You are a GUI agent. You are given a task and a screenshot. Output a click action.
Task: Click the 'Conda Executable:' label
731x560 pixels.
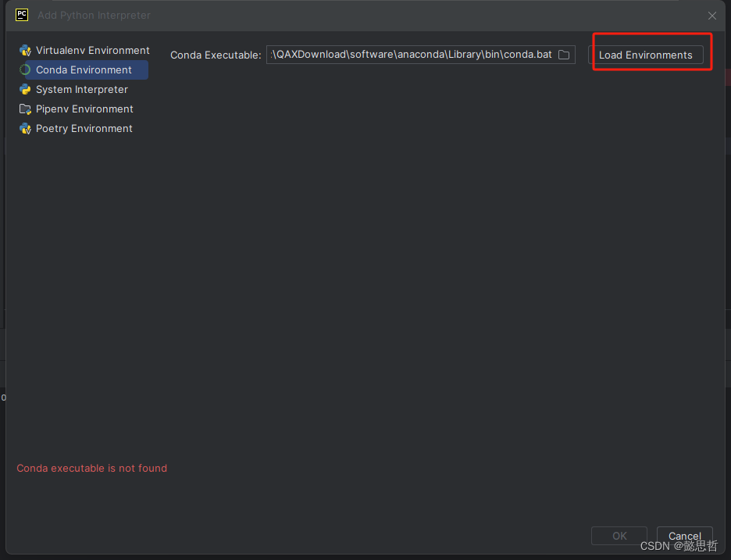(x=216, y=55)
